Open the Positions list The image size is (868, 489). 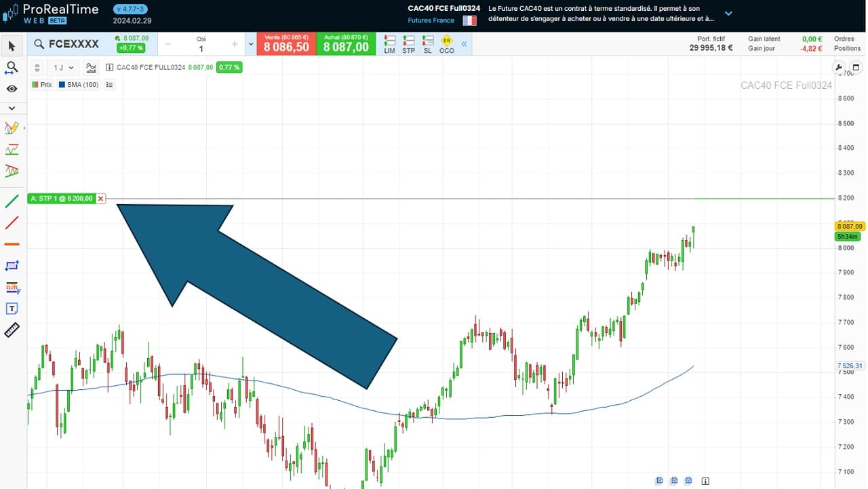(847, 49)
